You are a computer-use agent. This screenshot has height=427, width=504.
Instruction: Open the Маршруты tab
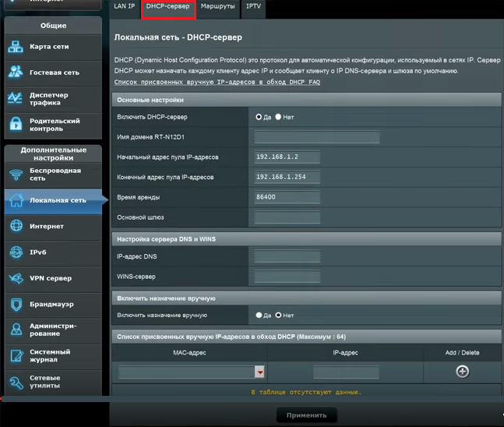[217, 6]
